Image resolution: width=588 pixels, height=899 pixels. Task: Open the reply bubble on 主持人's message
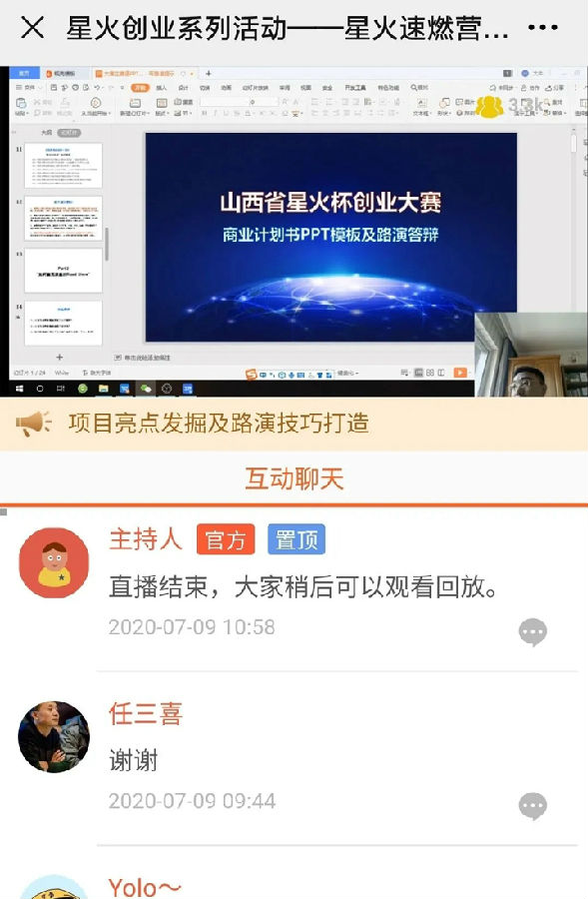tap(532, 632)
